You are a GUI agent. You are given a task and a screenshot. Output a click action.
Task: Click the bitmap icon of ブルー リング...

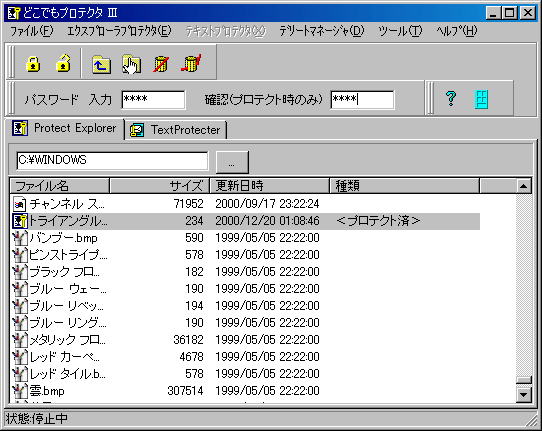20,323
